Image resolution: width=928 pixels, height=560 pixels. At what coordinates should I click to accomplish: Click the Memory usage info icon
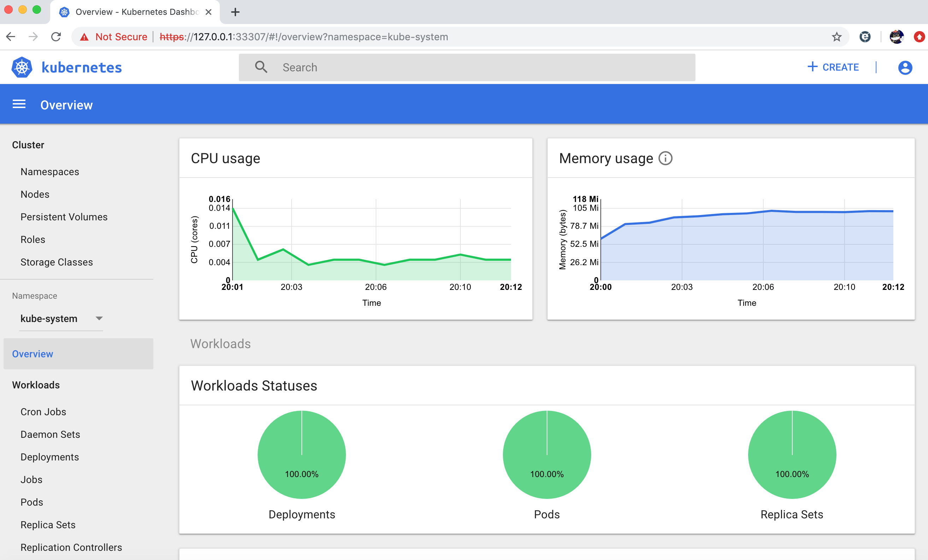665,159
